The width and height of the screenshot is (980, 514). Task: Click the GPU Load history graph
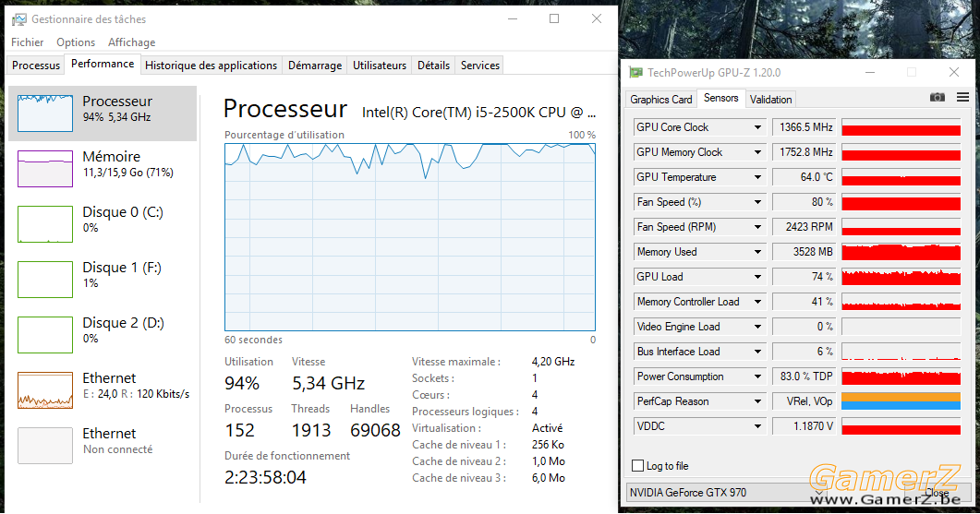[901, 277]
